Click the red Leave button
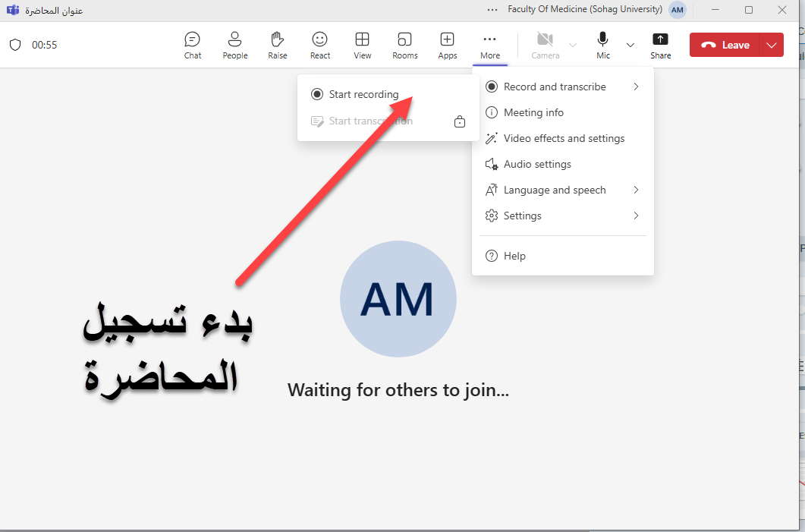805x532 pixels. 725,45
